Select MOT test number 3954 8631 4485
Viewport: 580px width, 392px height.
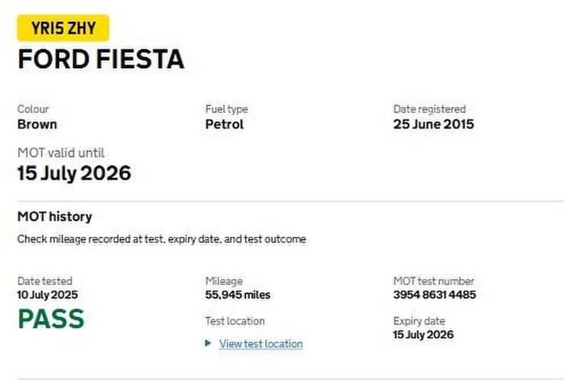point(434,295)
